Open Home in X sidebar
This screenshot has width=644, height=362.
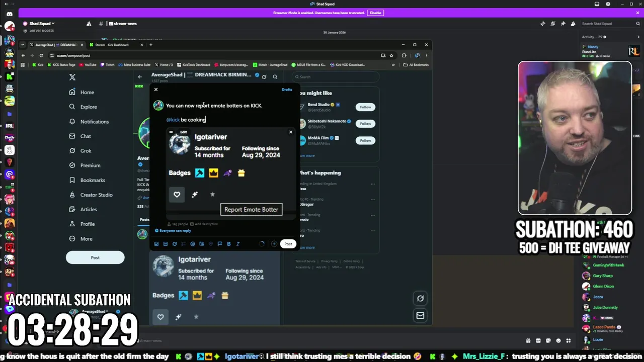click(x=82, y=92)
